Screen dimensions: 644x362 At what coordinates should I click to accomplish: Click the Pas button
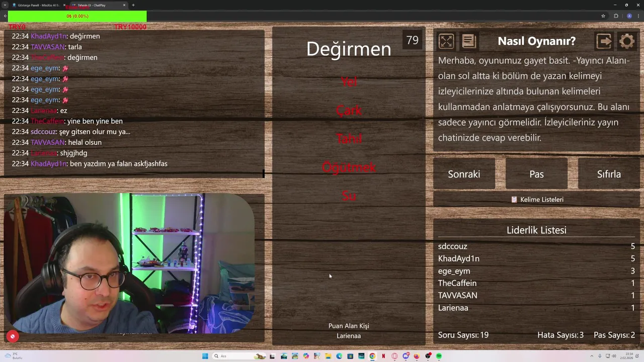536,174
